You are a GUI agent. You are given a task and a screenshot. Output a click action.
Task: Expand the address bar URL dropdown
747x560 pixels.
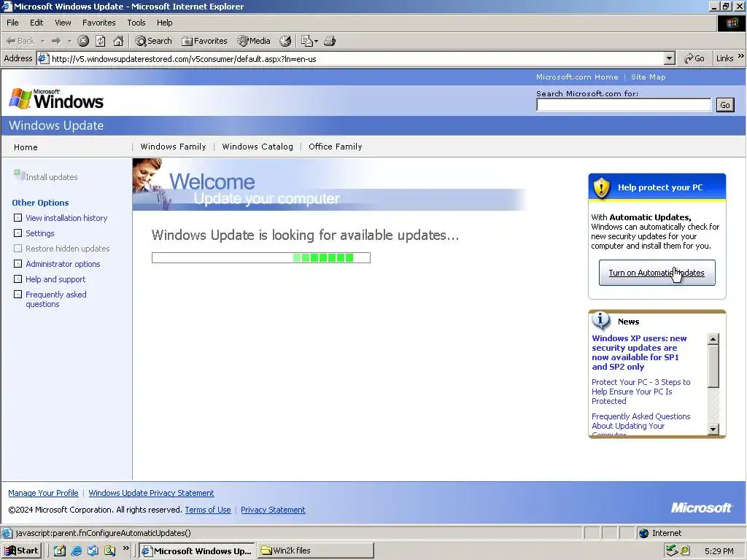click(x=670, y=58)
